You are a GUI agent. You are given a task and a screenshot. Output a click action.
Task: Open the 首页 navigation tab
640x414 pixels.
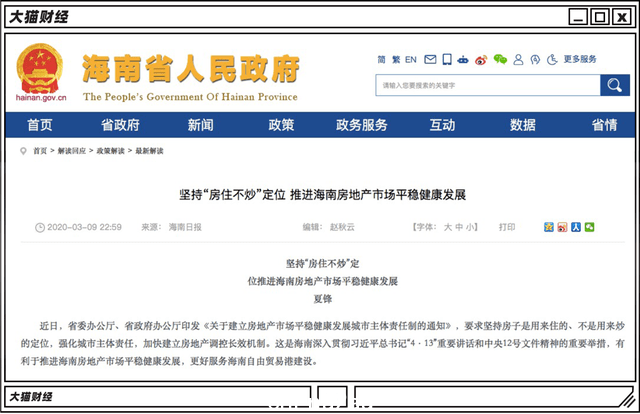(40, 125)
